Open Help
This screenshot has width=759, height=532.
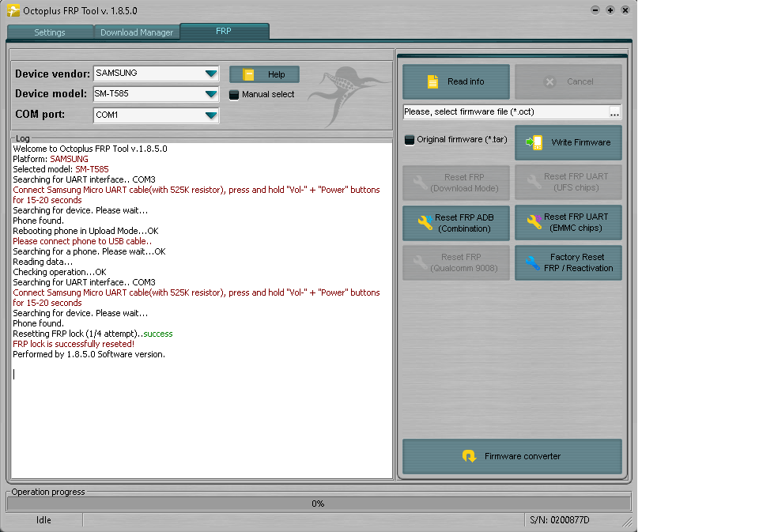[264, 74]
